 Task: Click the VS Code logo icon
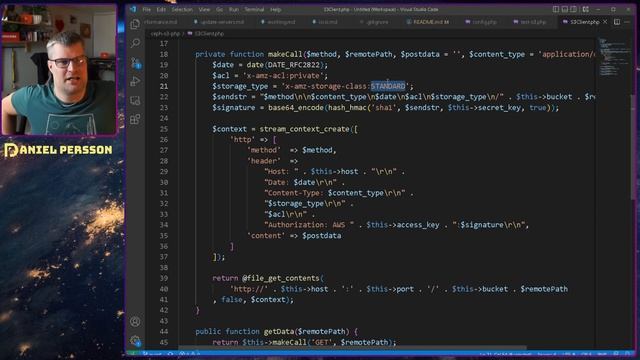click(x=133, y=9)
